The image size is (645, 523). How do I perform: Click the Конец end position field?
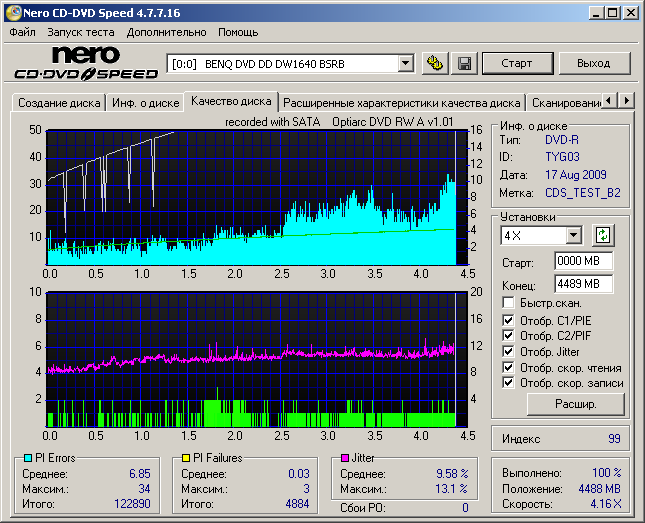coord(583,283)
